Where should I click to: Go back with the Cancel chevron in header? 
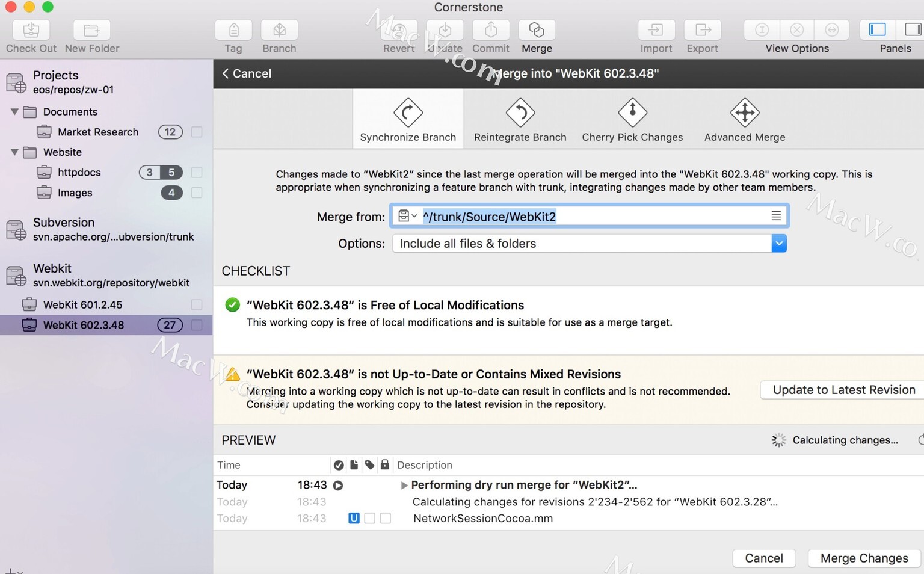tap(247, 73)
